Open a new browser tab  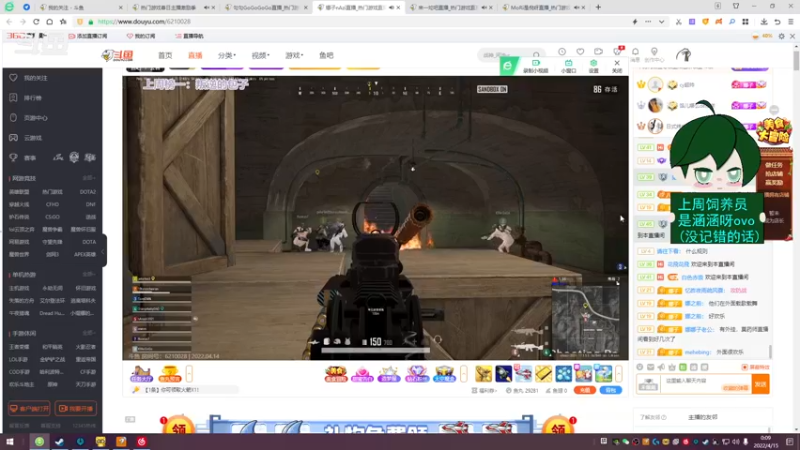click(x=598, y=7)
